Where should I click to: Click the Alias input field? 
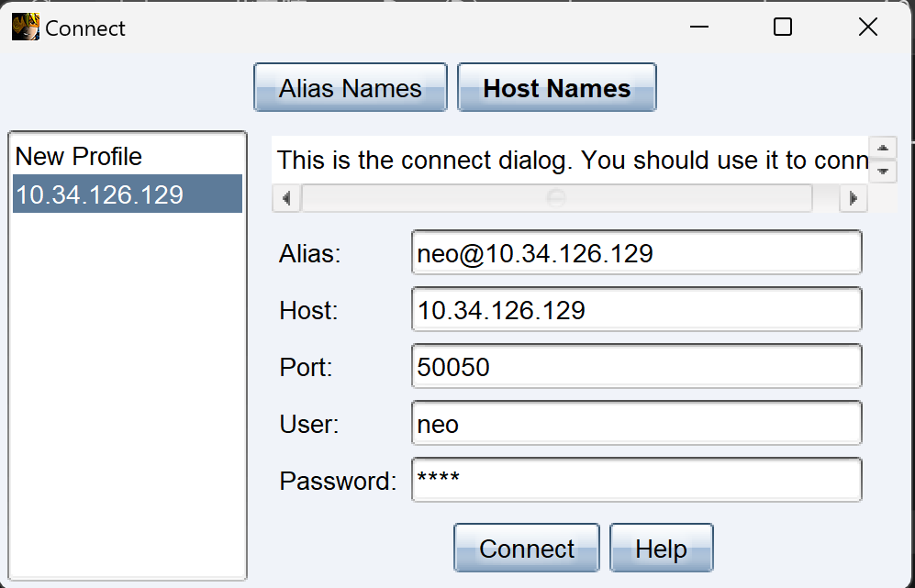[637, 252]
